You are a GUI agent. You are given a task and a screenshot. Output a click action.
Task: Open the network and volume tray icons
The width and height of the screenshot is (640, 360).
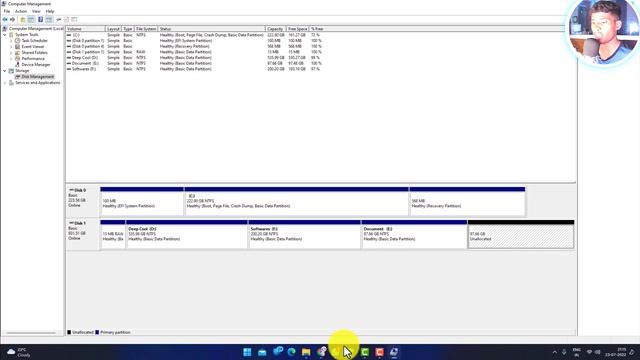click(x=593, y=352)
